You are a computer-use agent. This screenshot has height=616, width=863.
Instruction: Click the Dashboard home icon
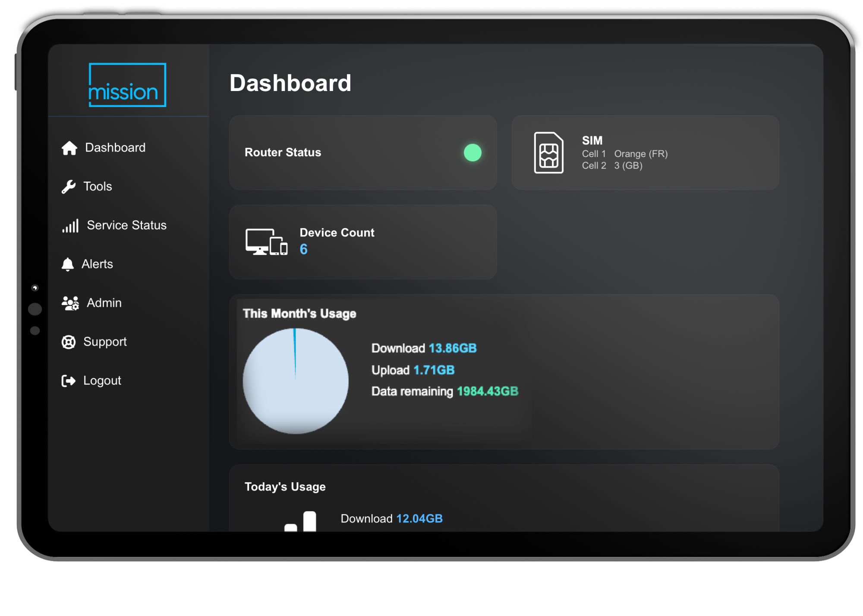69,148
